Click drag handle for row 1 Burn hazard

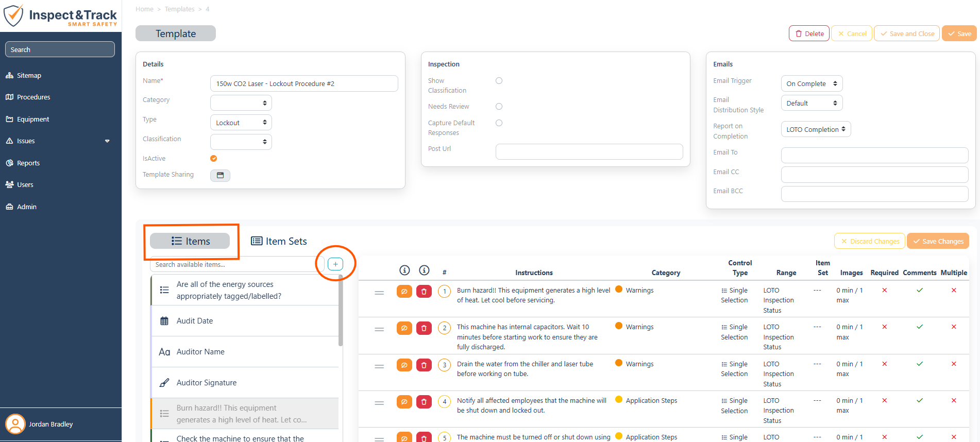click(379, 293)
